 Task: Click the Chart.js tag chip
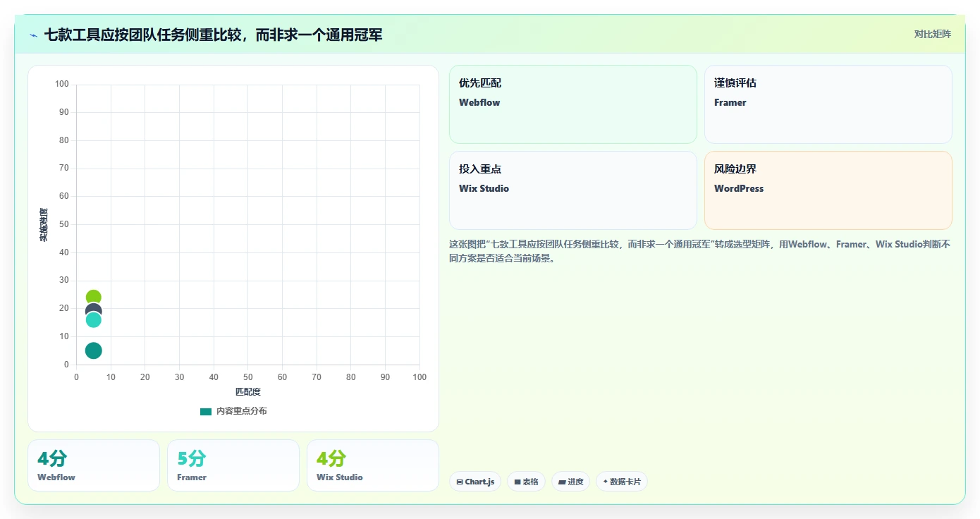point(475,482)
